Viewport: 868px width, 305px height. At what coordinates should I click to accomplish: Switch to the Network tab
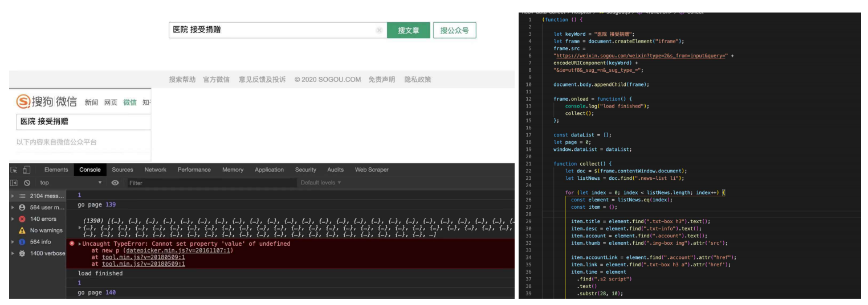click(155, 170)
